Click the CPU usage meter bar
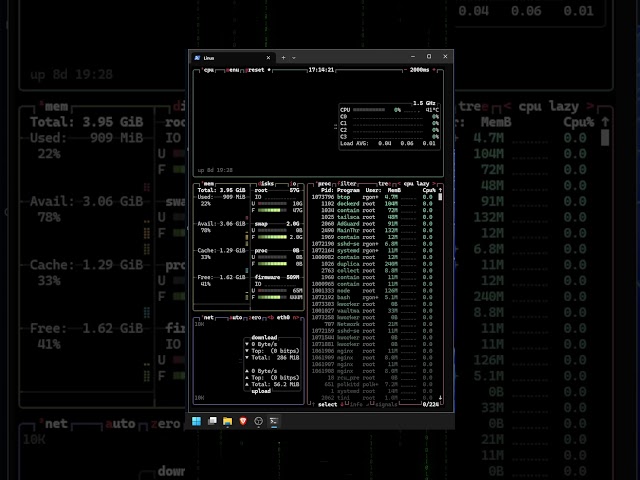This screenshot has width=640, height=480. tap(369, 110)
